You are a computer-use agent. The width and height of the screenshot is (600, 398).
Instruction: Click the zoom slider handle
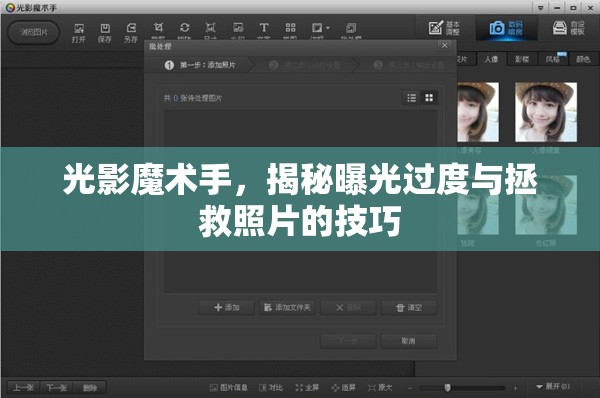[447, 388]
